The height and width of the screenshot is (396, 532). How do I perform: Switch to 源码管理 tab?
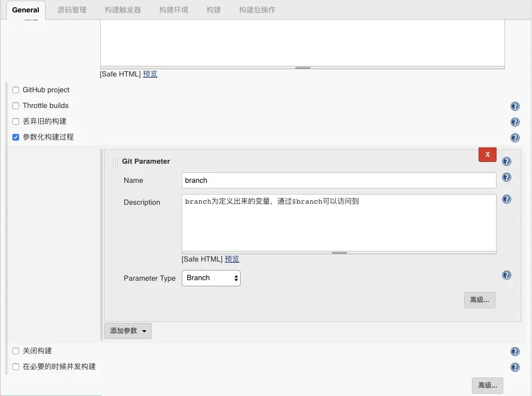coord(72,10)
